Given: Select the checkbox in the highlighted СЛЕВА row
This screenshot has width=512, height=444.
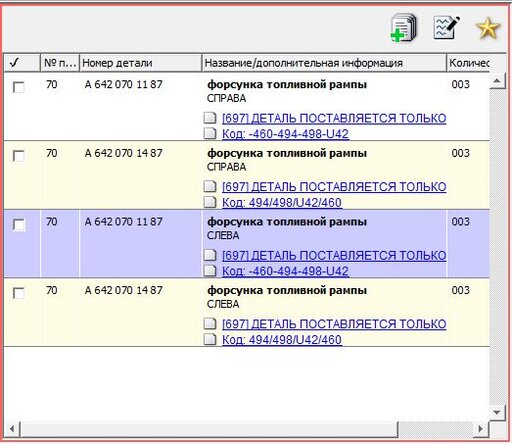Looking at the screenshot, I should point(19,224).
